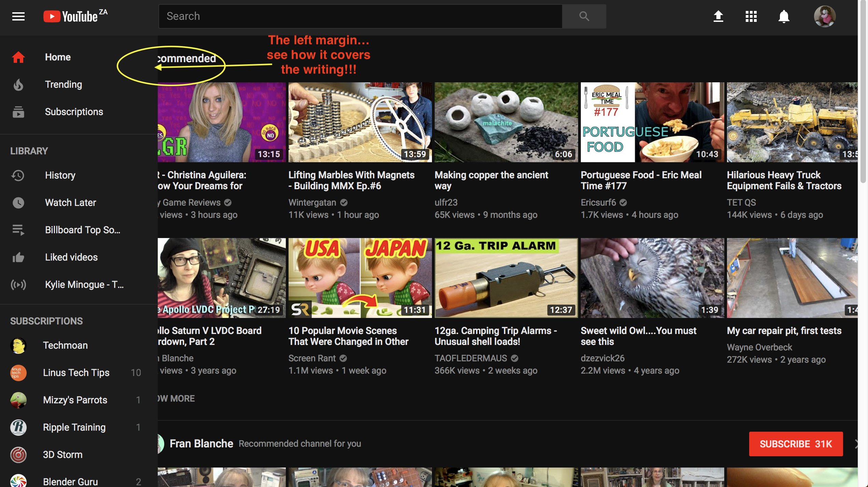The height and width of the screenshot is (487, 868).
Task: Click title '10 Popular Movie Scenes'
Action: tap(348, 336)
